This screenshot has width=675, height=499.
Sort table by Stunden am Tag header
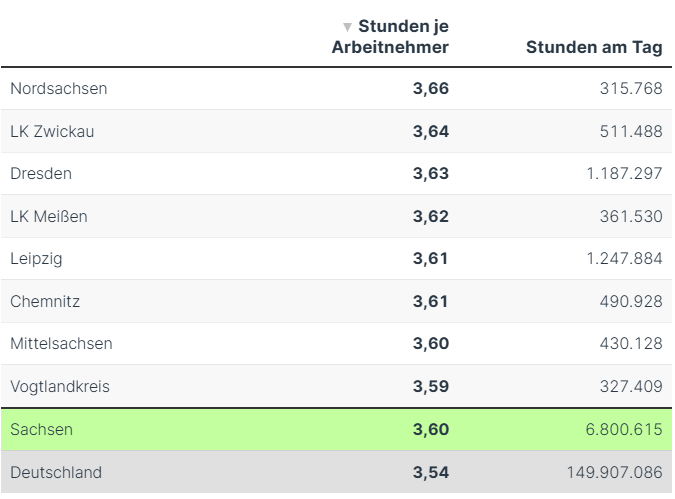point(593,47)
